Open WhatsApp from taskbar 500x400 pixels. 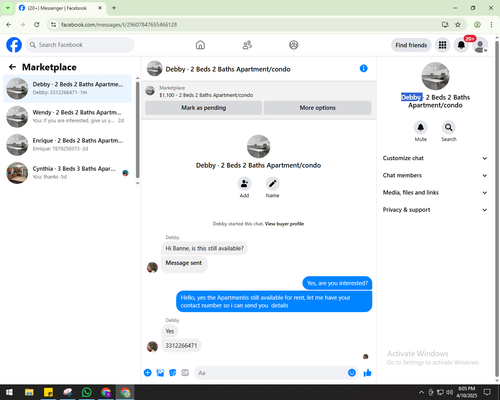[87, 392]
